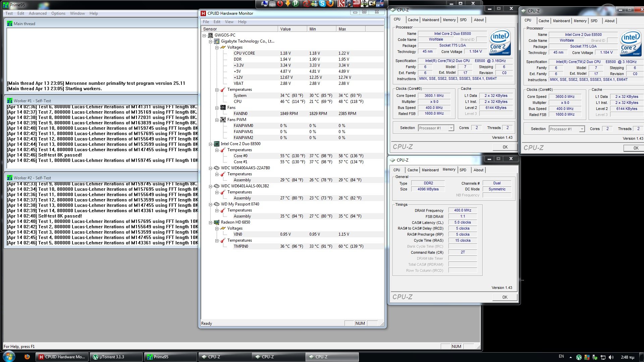Launch the red K solitaire icon in the dock
This screenshot has height=362, width=644.
[341, 3]
